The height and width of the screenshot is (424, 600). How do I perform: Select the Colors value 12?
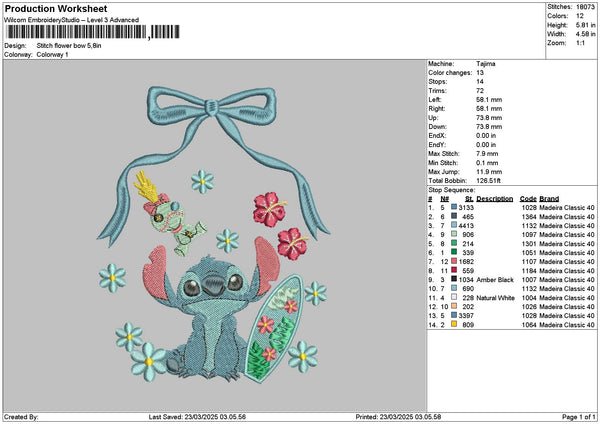(x=580, y=16)
